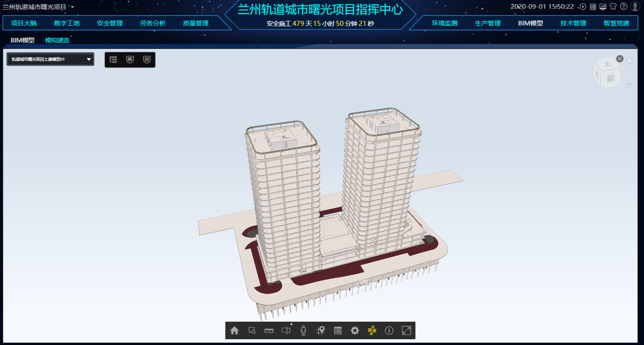
Task: Click the server stack icon in header
Action: click(593, 7)
